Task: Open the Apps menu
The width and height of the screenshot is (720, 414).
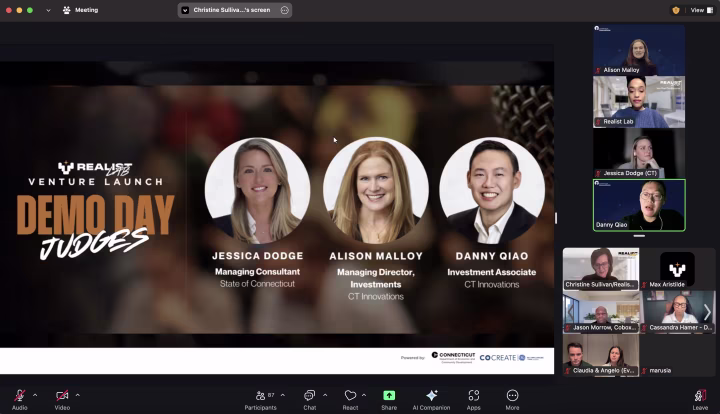Action: click(473, 399)
